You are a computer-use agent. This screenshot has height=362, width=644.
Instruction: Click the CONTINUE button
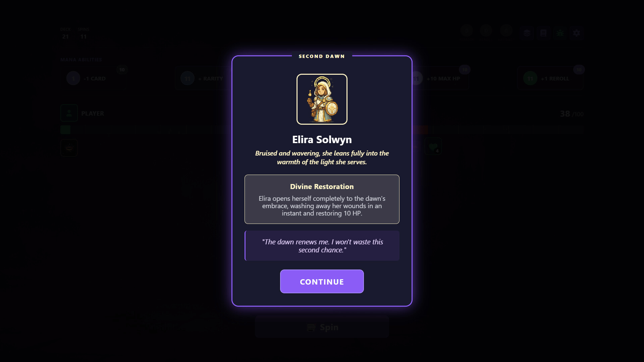coord(322,282)
